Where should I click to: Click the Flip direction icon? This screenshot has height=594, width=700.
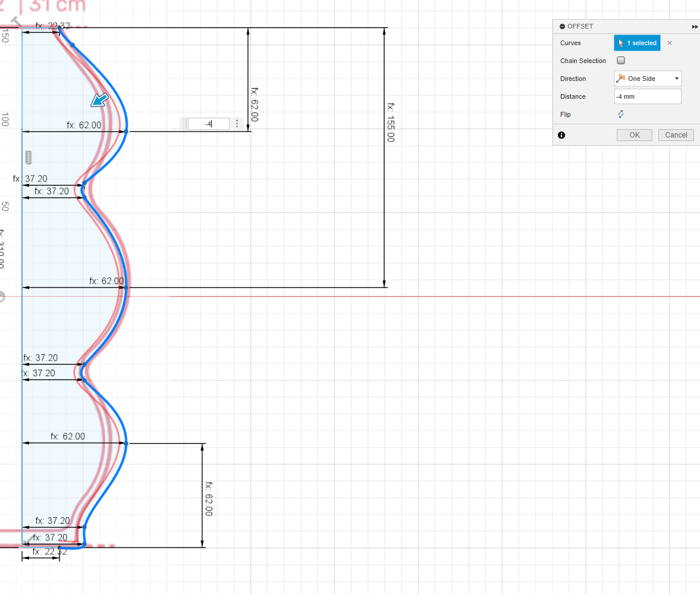620,114
